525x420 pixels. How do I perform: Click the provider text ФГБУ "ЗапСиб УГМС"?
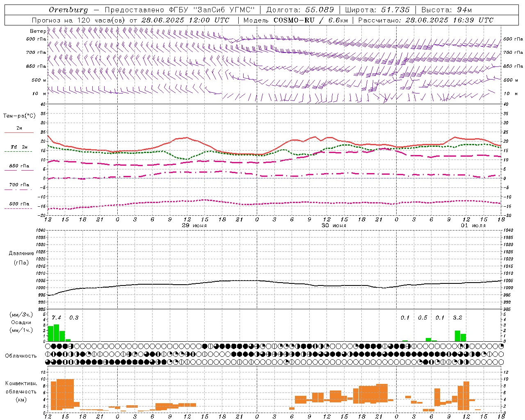pyautogui.click(x=212, y=10)
